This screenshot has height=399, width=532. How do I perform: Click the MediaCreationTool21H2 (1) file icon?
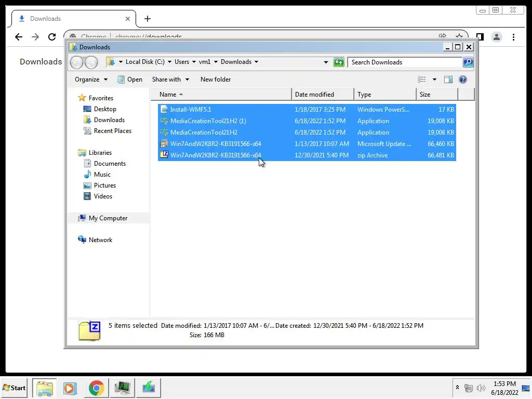tap(164, 121)
